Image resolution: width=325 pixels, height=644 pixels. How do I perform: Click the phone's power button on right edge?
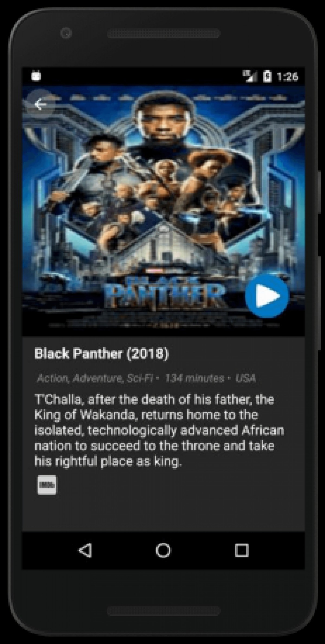click(x=320, y=192)
